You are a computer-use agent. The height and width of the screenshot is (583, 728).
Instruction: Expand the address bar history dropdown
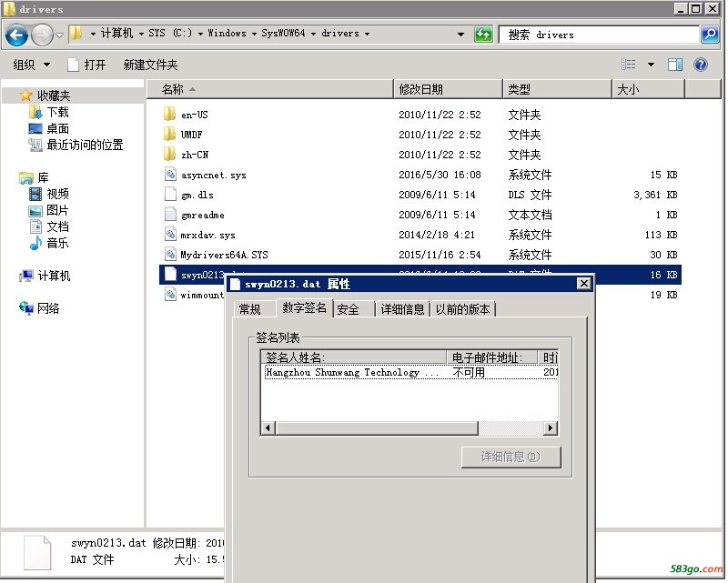click(461, 35)
